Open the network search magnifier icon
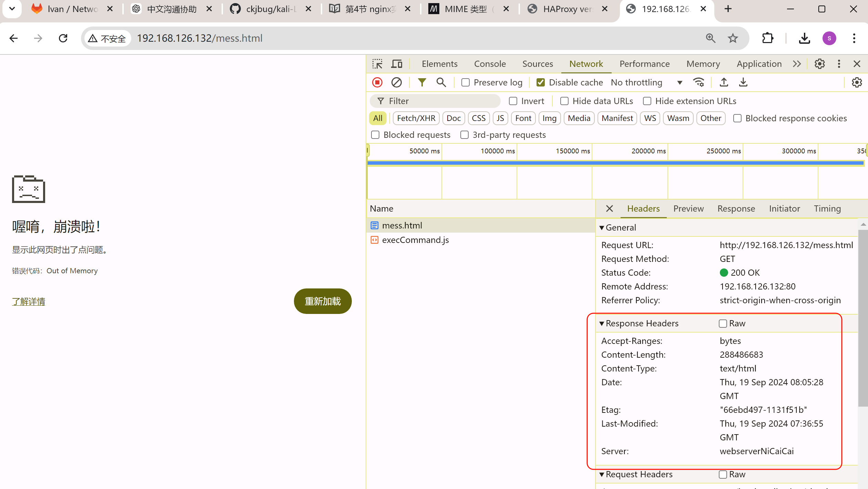The image size is (868, 489). (x=441, y=82)
